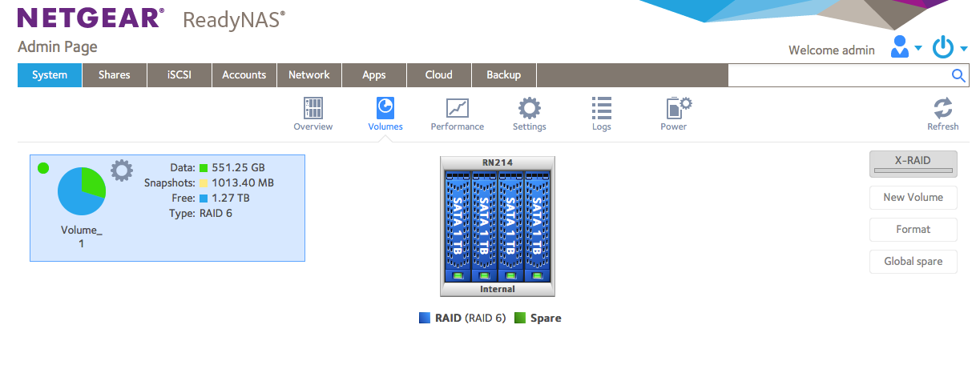Click the Format button

(913, 229)
